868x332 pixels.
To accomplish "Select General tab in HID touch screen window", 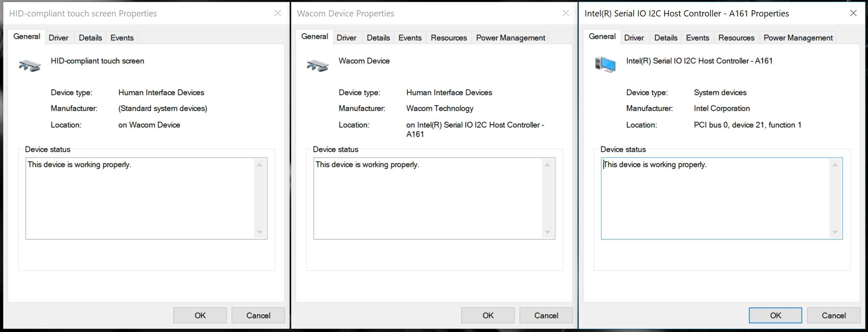I will [x=27, y=37].
